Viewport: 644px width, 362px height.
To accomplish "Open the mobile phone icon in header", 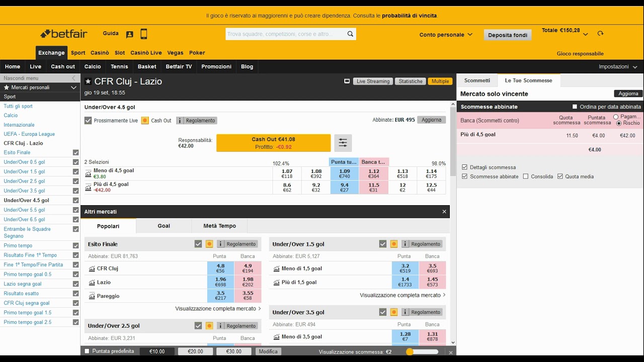I will click(x=144, y=34).
